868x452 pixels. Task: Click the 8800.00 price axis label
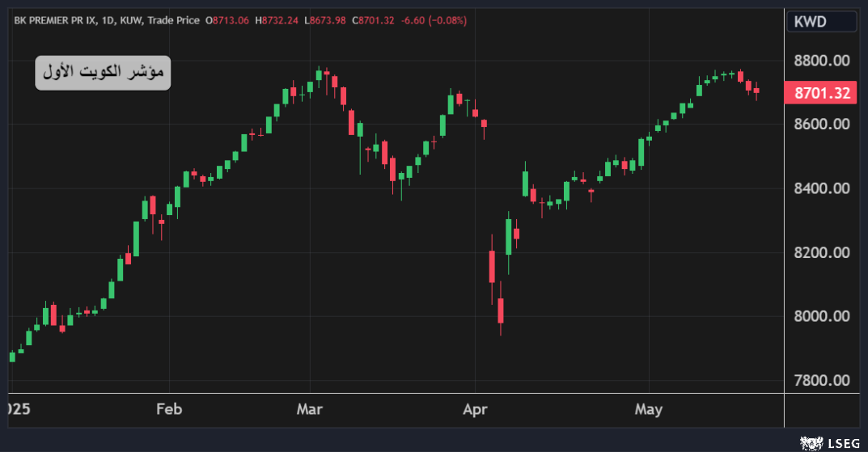(x=821, y=61)
